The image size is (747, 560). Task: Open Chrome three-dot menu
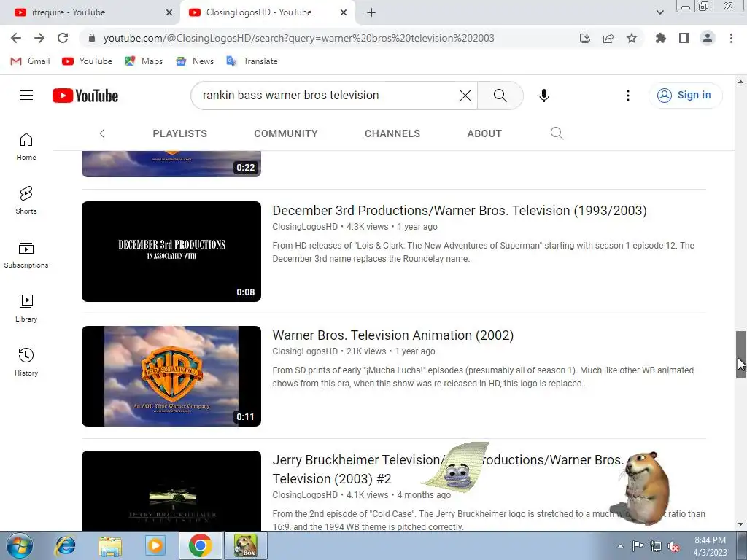(x=731, y=38)
